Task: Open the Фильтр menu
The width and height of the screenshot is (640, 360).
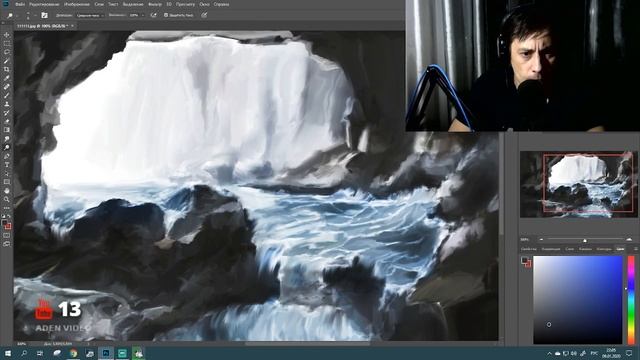Action: point(155,4)
